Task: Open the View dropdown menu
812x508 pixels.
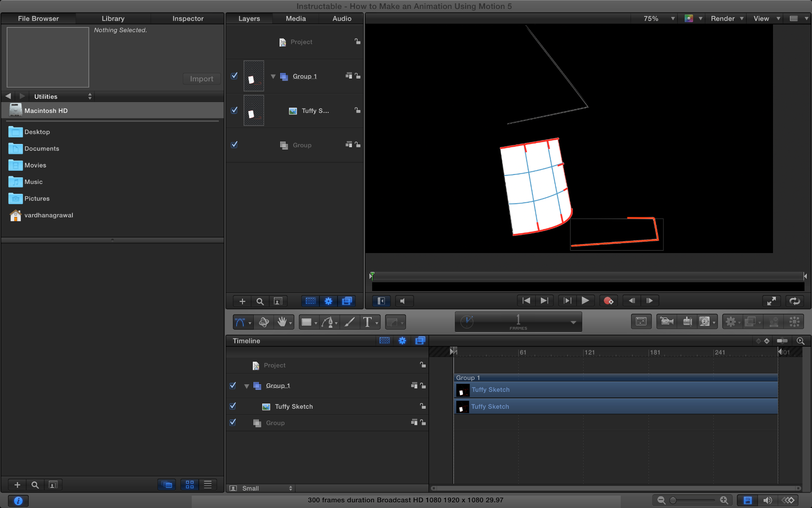Action: click(766, 18)
